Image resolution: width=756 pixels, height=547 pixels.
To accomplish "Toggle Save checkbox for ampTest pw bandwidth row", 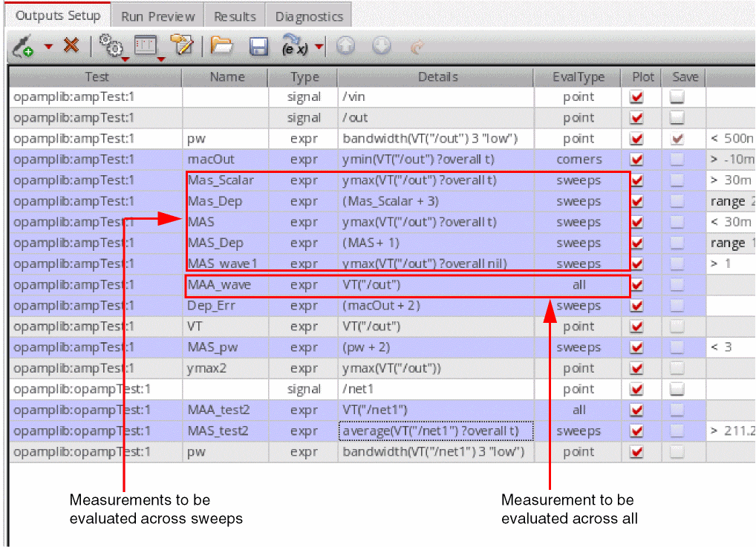I will pos(677,139).
